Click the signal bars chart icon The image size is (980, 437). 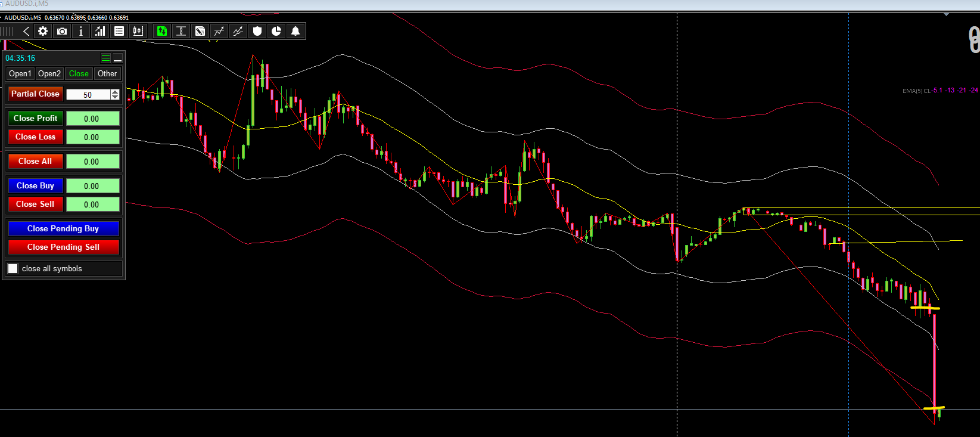tap(100, 31)
